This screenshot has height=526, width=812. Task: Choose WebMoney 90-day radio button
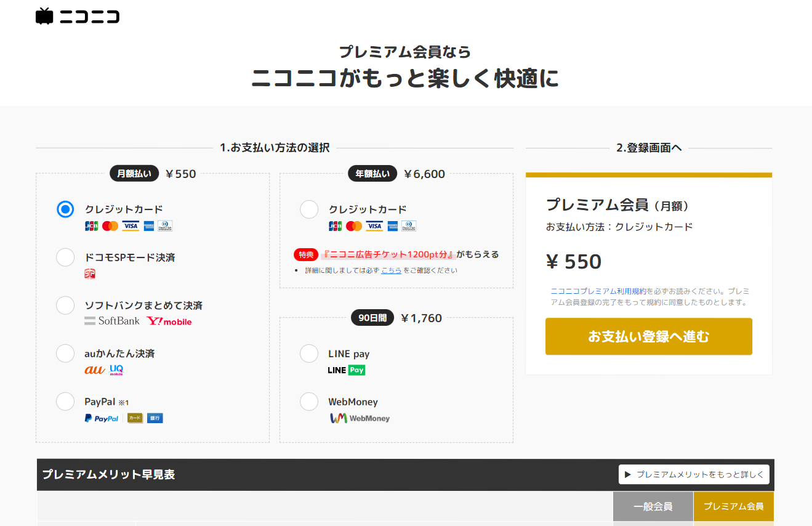[x=309, y=402]
